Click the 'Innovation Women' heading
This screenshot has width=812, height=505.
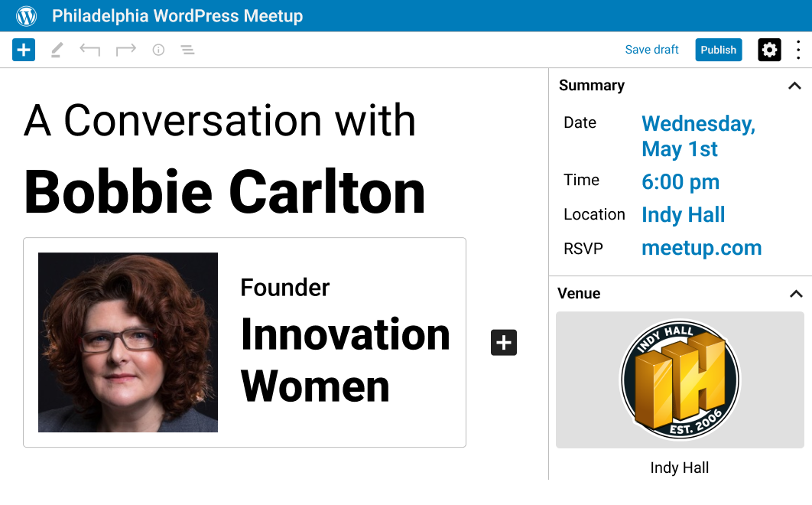click(x=345, y=360)
